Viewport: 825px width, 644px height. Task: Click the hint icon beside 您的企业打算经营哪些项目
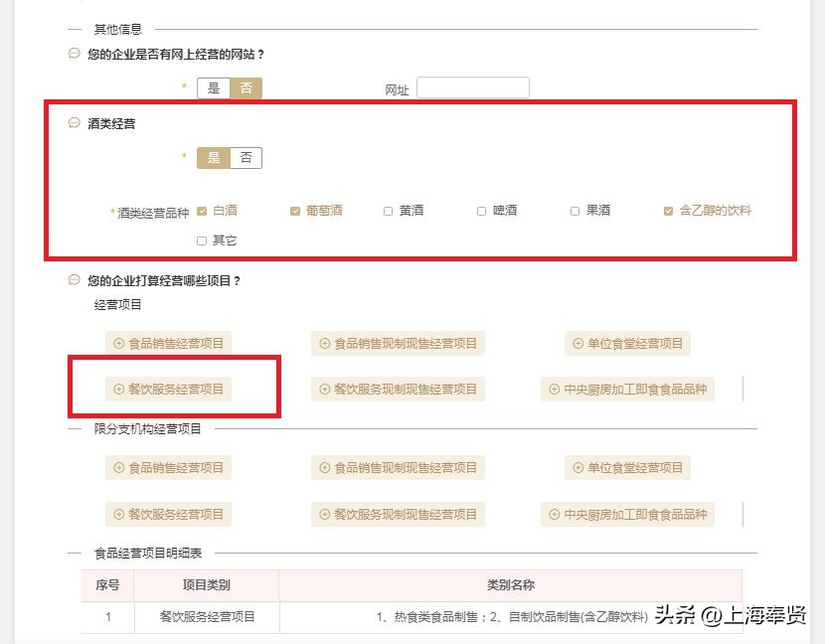click(x=73, y=281)
